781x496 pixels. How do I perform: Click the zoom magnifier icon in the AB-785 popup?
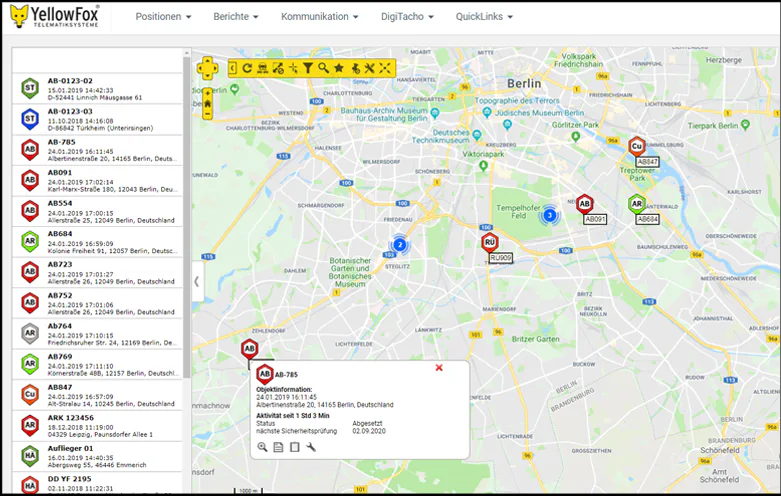(262, 447)
